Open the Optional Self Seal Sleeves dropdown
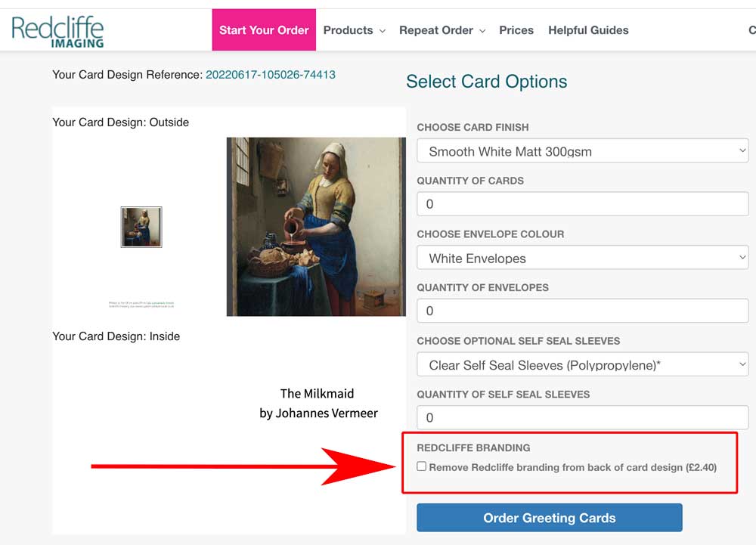 point(582,364)
